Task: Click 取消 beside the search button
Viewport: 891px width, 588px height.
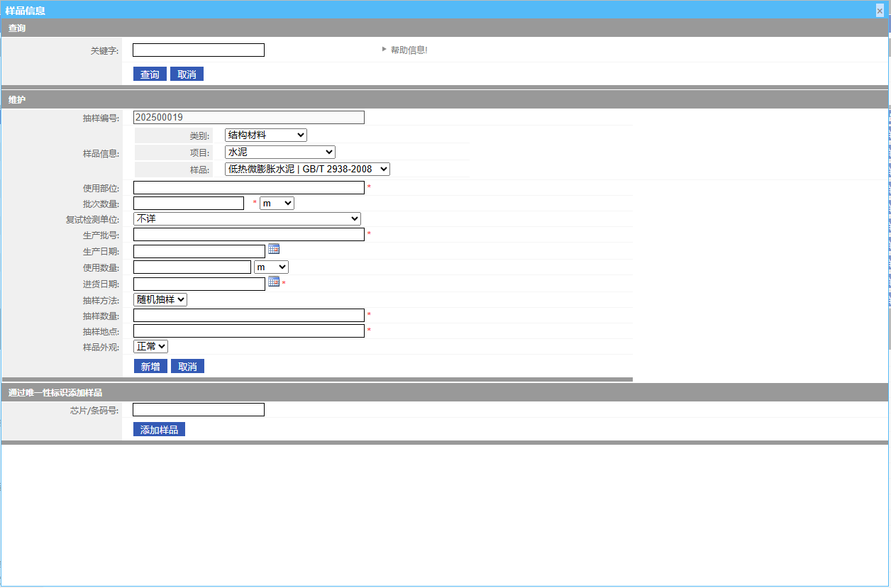Action: (x=187, y=74)
